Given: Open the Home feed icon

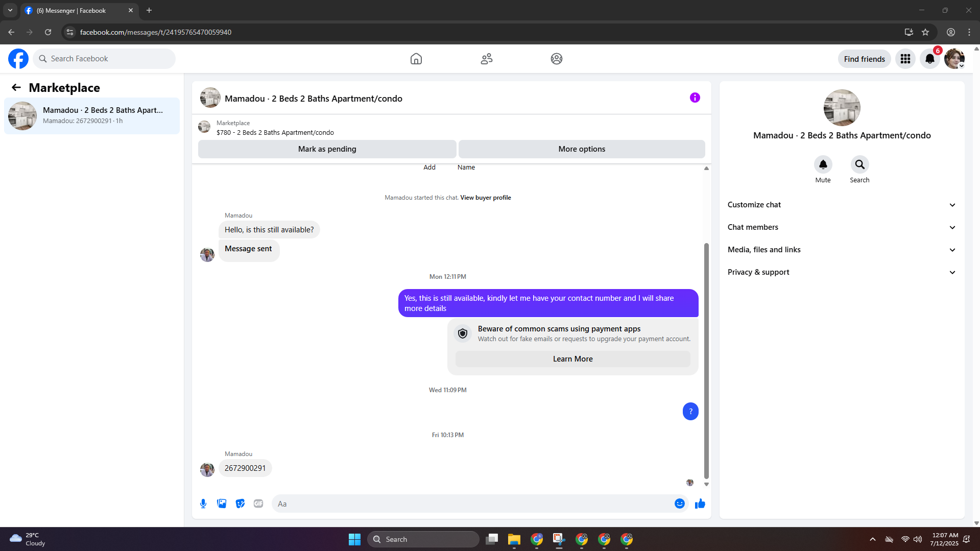Looking at the screenshot, I should tap(416, 59).
